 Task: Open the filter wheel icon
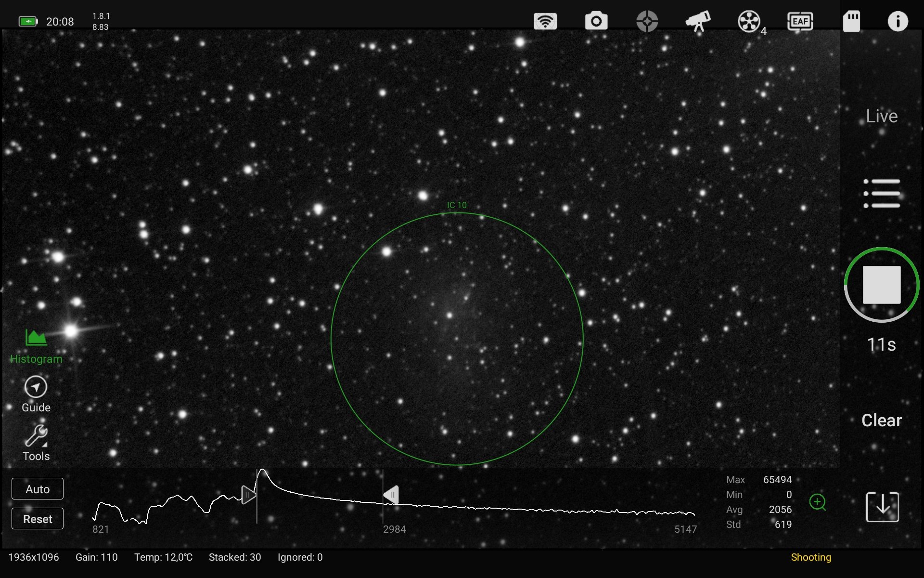[x=749, y=22]
